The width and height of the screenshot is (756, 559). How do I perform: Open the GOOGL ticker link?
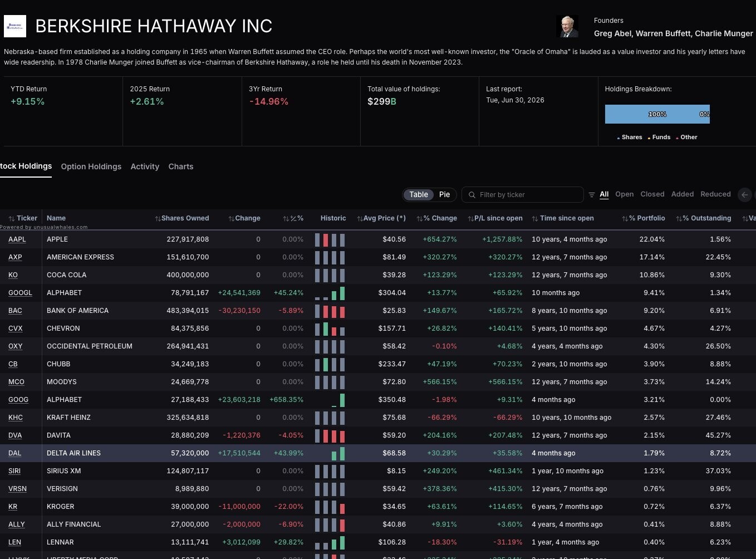(20, 293)
